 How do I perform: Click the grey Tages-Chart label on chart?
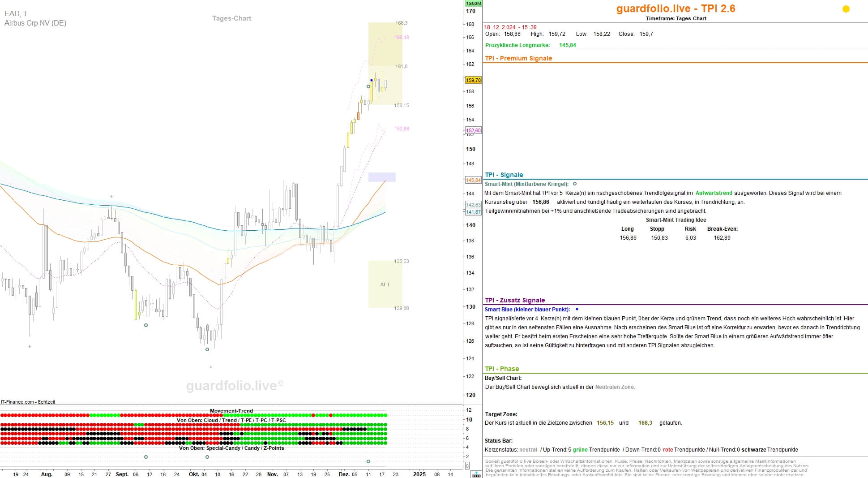click(x=231, y=18)
